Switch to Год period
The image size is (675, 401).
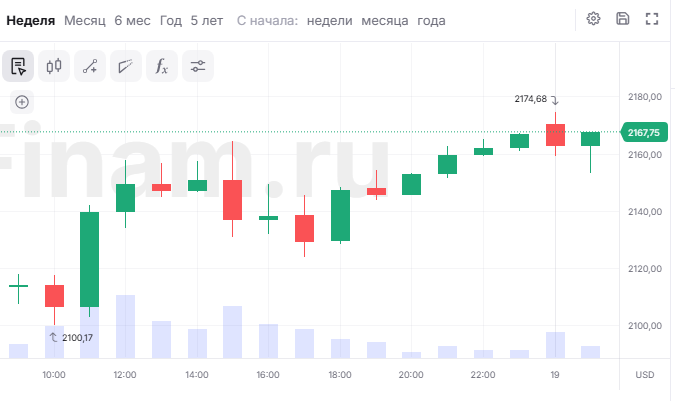click(x=171, y=21)
